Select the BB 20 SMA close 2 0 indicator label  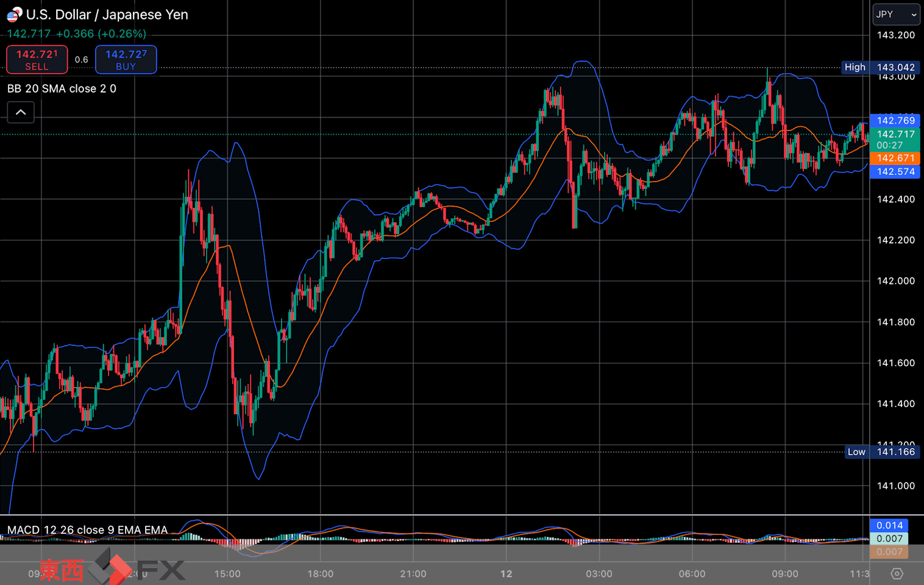pos(62,88)
